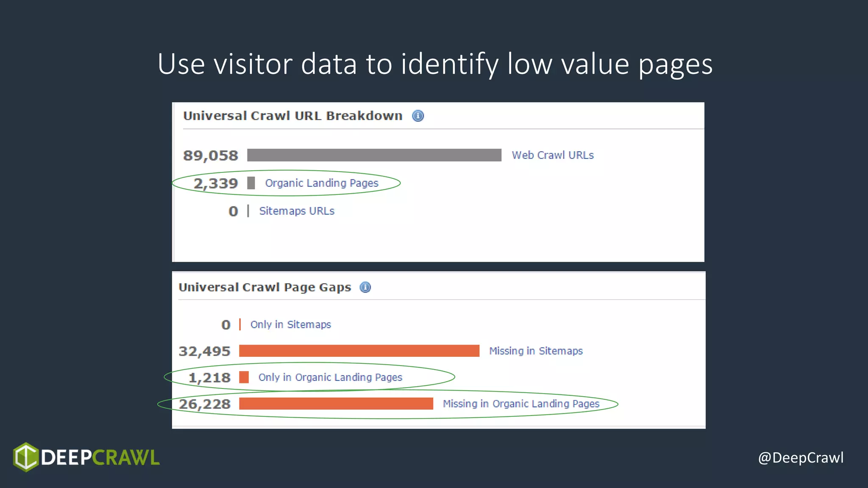Image resolution: width=868 pixels, height=488 pixels.
Task: Select the 1,218 count value
Action: (209, 378)
